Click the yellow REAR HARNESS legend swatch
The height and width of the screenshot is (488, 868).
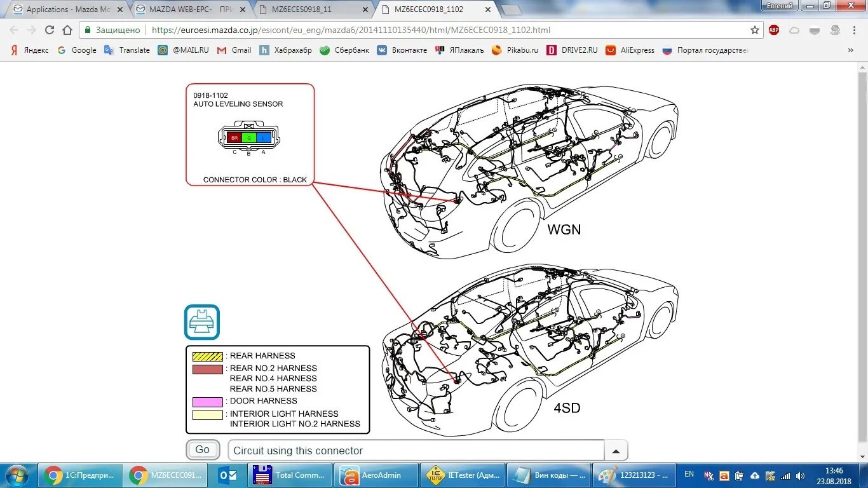click(208, 356)
